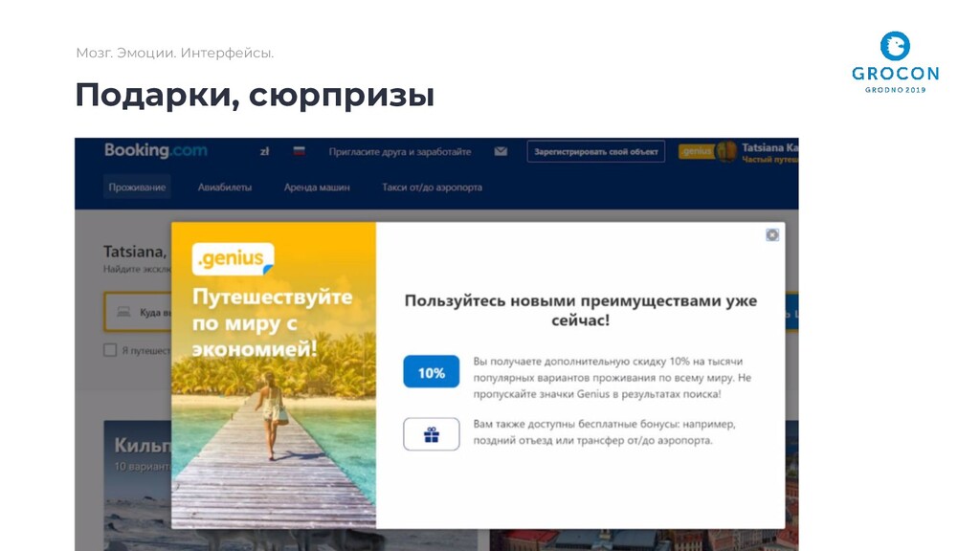The image size is (980, 551).
Task: Open the Аренда машин tab
Action: (x=317, y=187)
